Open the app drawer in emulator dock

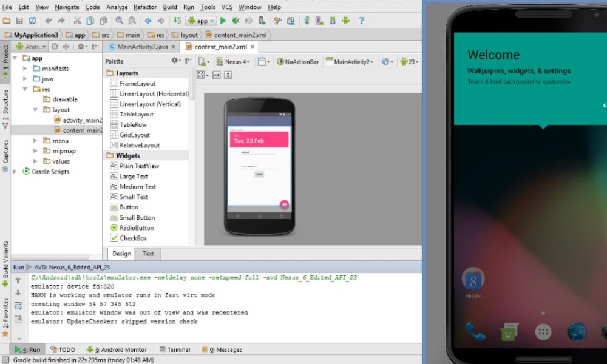(x=543, y=331)
